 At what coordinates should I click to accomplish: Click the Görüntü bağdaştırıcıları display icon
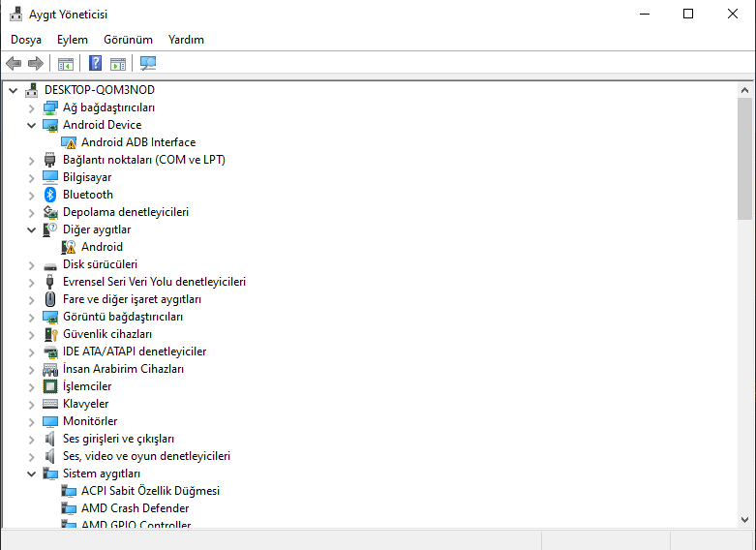click(x=50, y=317)
